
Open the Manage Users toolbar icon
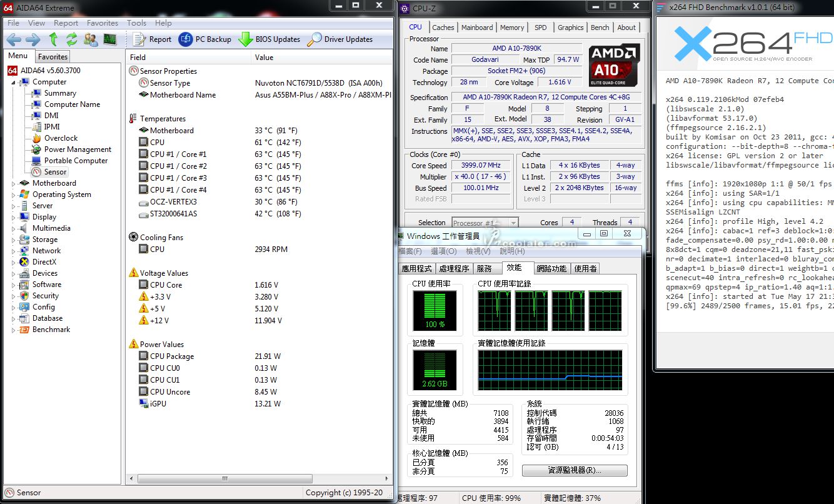(91, 39)
